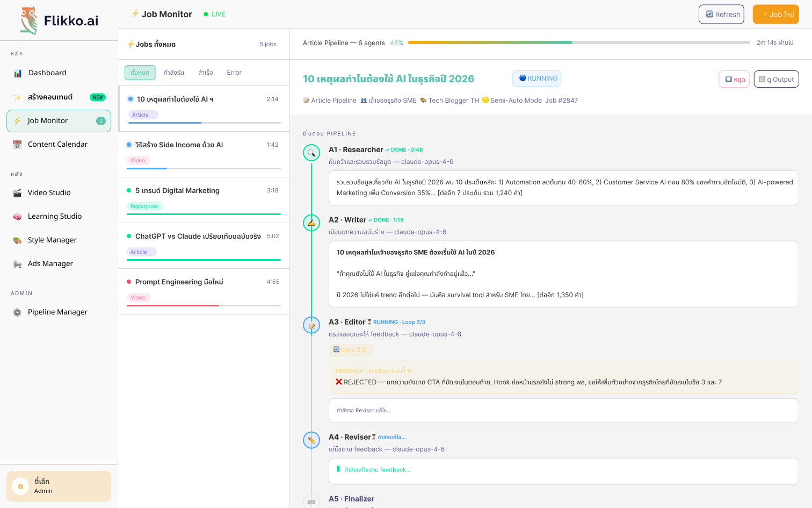Open Pipeline Manager under Admin
This screenshot has width=812, height=508.
[59, 312]
